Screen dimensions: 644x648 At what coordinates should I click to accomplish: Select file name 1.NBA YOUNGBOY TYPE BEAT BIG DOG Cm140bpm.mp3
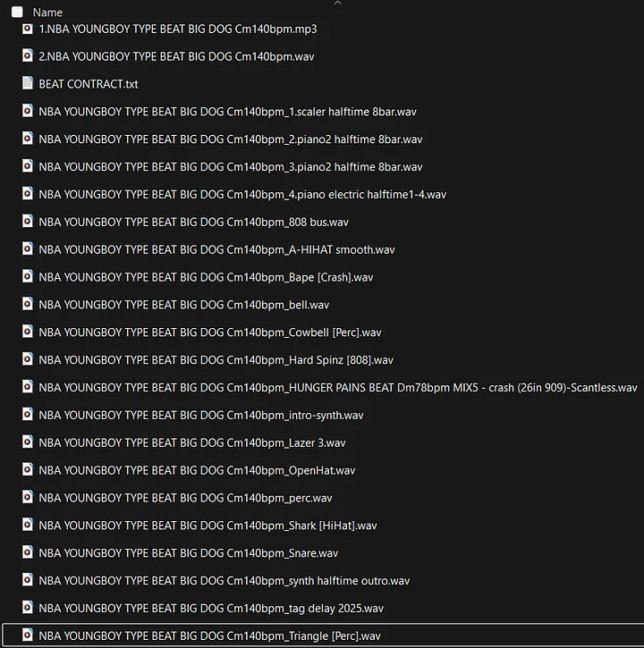pyautogui.click(x=178, y=29)
